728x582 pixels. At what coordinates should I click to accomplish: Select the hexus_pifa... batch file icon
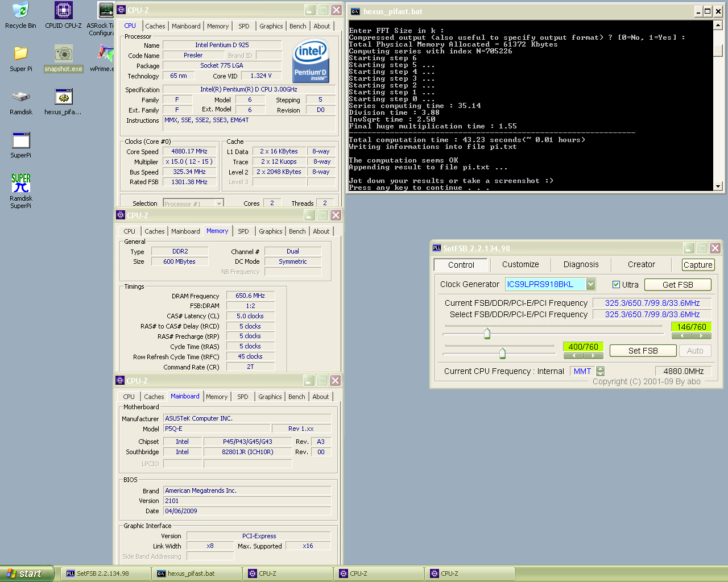(x=63, y=102)
